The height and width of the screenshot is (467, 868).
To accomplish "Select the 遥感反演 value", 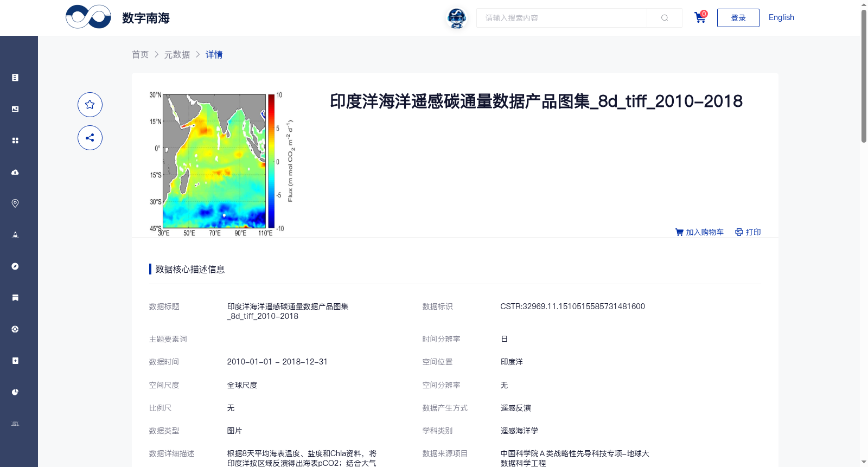I will pyautogui.click(x=515, y=408).
